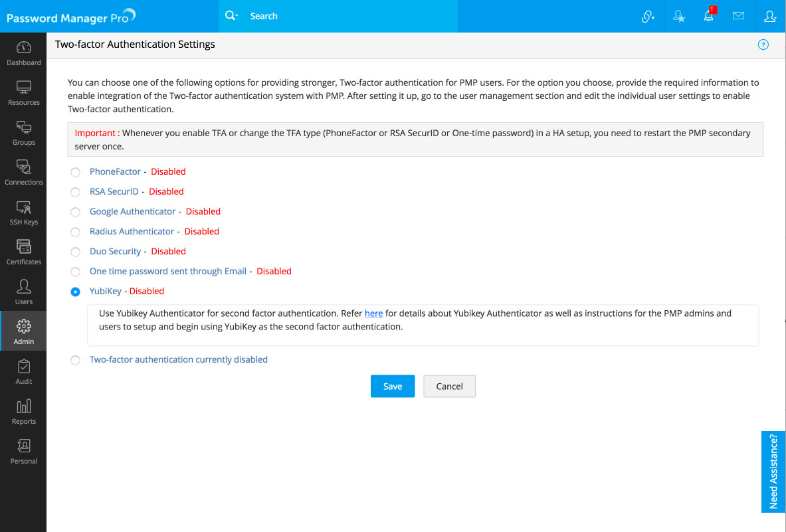Viewport: 786px width, 532px height.
Task: Select Two-factor authentication currently disabled radio
Action: click(x=75, y=360)
